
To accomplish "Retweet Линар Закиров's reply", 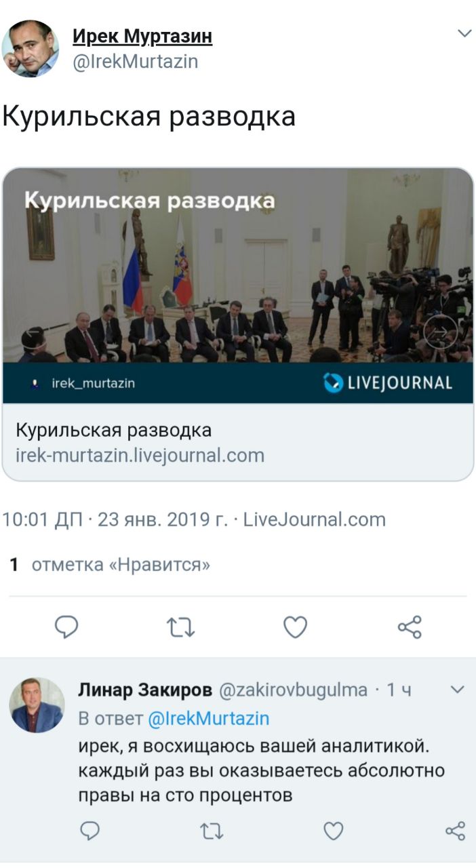I will tap(212, 831).
